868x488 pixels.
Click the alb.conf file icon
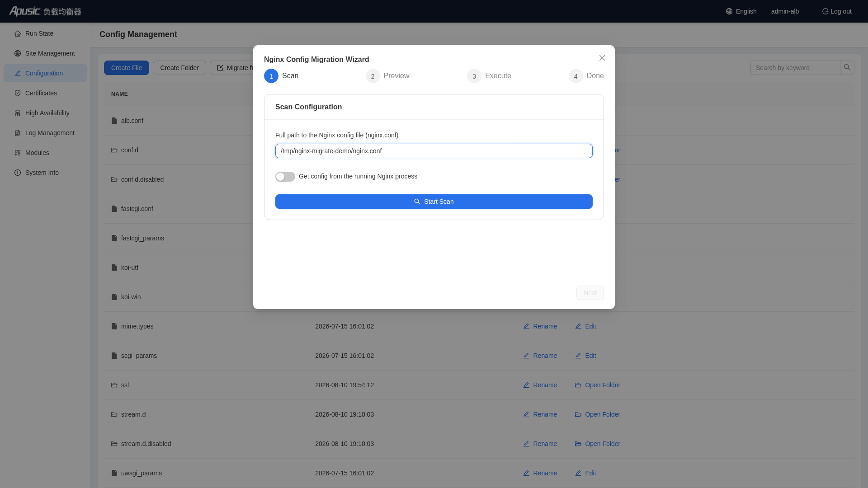(114, 121)
